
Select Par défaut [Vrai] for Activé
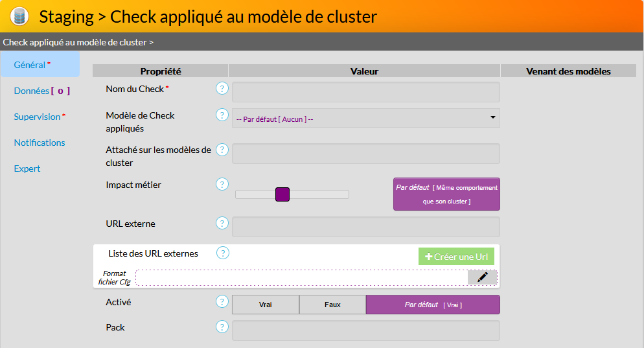coord(433,305)
